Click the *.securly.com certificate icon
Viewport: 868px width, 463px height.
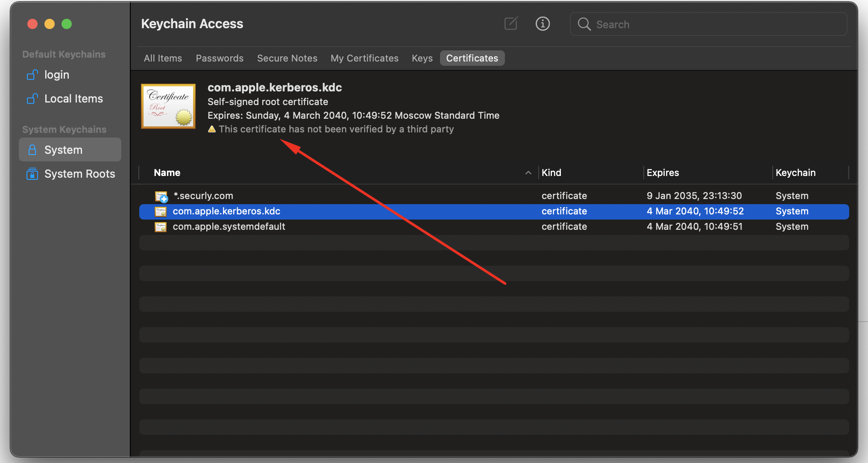161,196
